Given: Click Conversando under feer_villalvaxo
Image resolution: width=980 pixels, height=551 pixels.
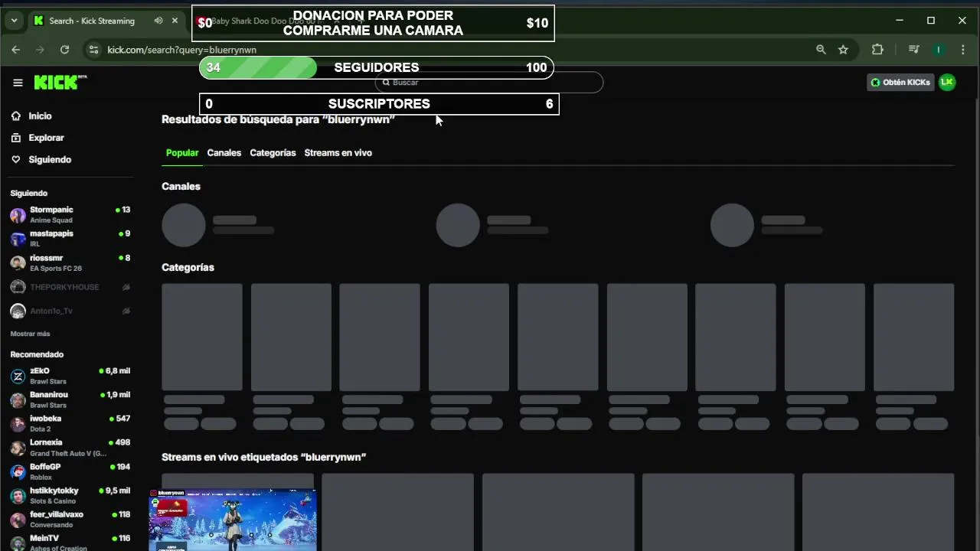Looking at the screenshot, I should pos(51,526).
